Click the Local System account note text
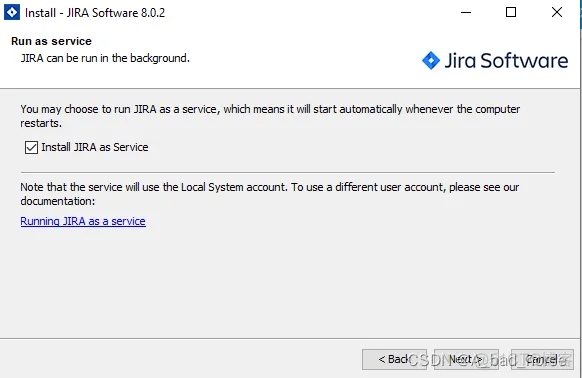This screenshot has width=582, height=378. point(270,194)
